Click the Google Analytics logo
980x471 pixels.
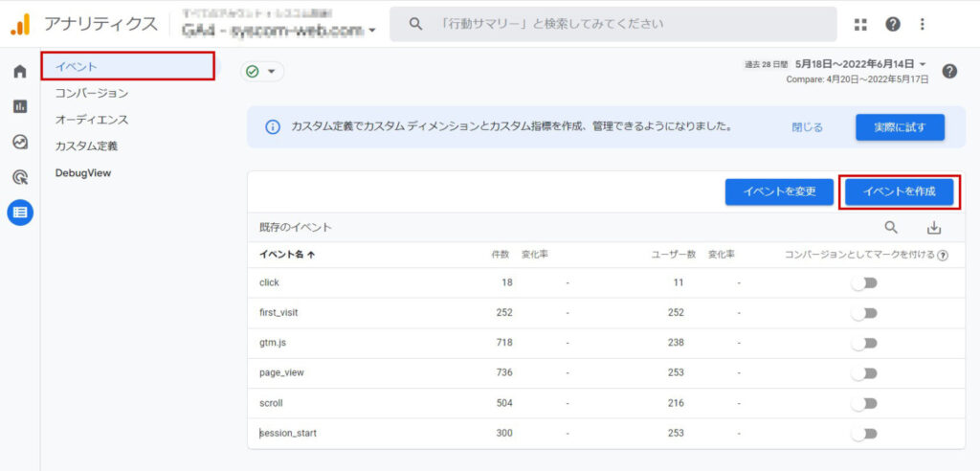pyautogui.click(x=21, y=24)
